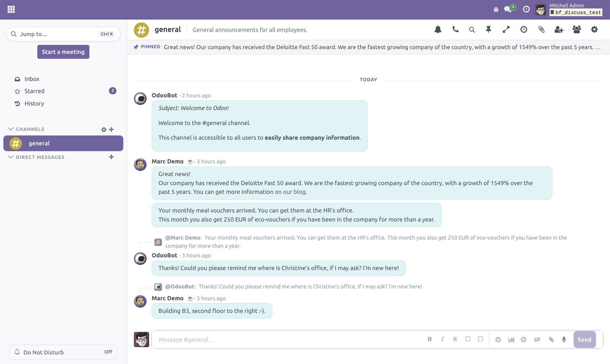The height and width of the screenshot is (364, 610).
Task: Show pinned messages with the pushpin icon
Action: tap(488, 30)
